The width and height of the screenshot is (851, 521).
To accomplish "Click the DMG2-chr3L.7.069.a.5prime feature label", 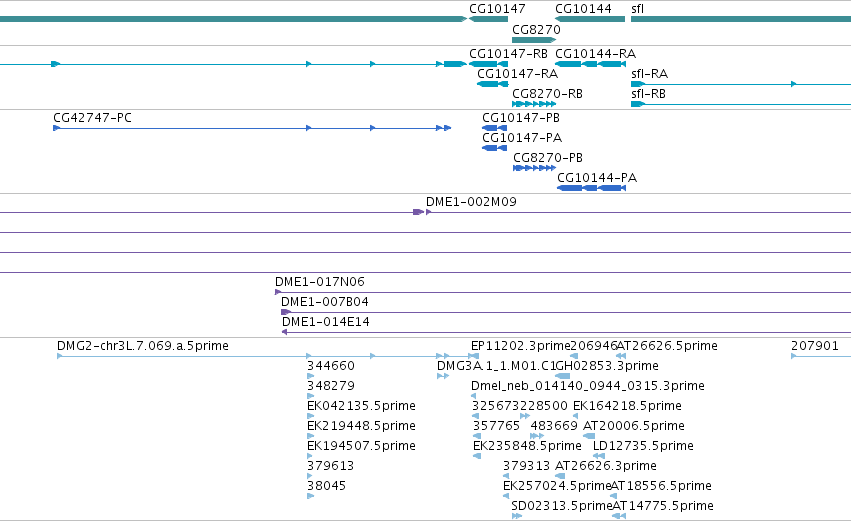I will [x=143, y=346].
